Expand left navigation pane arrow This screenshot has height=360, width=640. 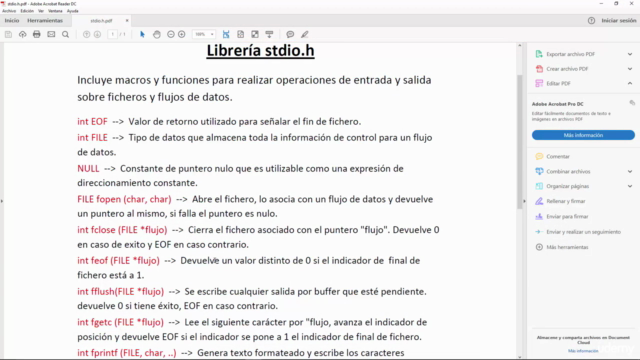[2, 201]
